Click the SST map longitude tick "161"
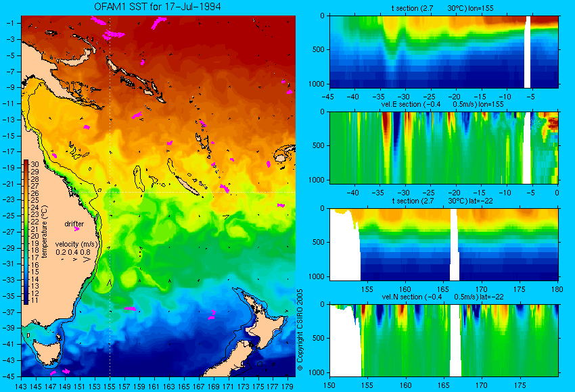The width and height of the screenshot is (575, 392). point(154,386)
